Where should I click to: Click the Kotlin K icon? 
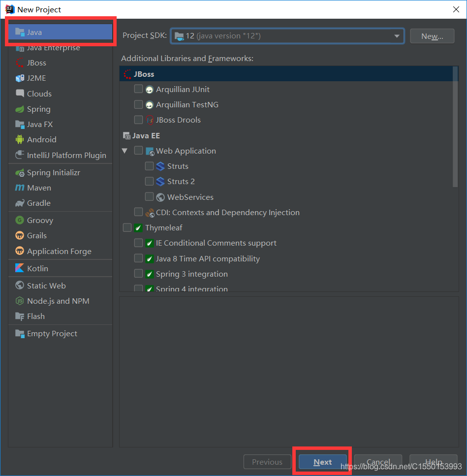(x=20, y=268)
